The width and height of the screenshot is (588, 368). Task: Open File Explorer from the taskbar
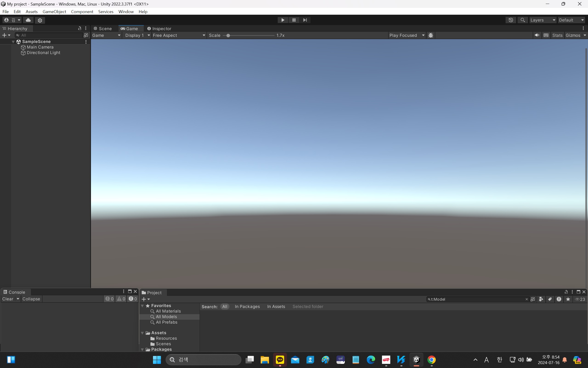point(265,359)
